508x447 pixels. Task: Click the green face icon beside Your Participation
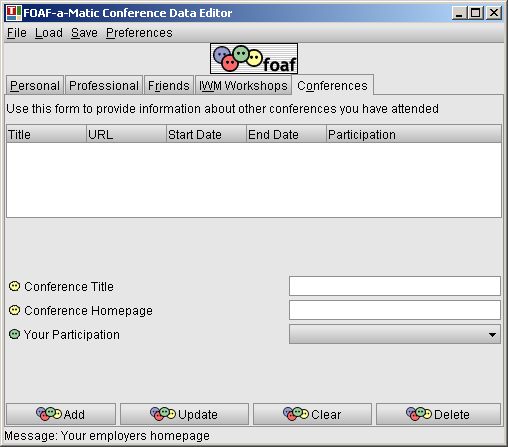pos(14,334)
